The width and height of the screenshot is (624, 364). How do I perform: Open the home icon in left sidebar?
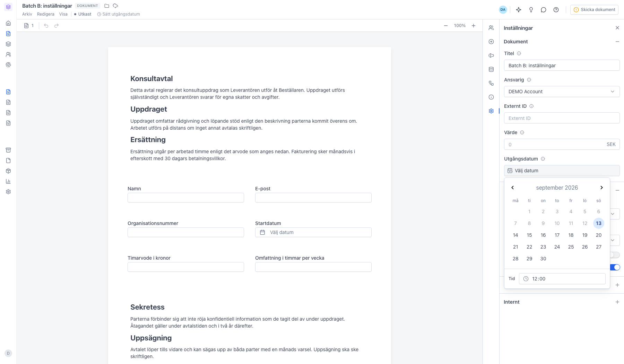pos(8,23)
